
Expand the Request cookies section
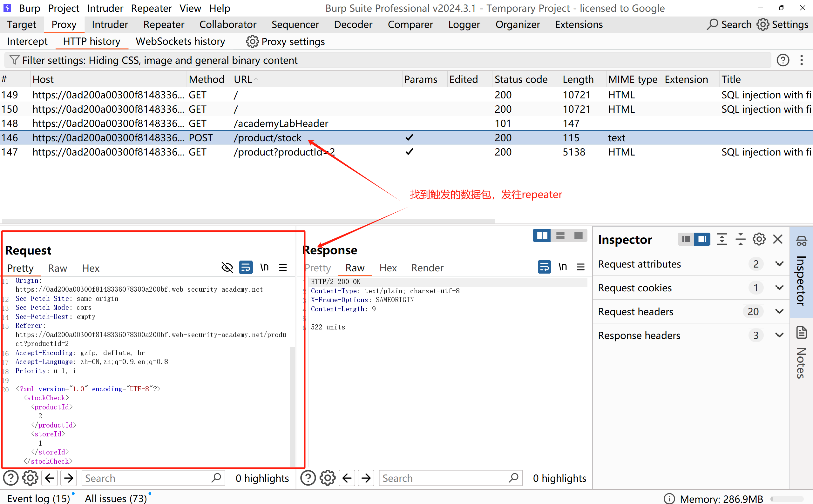[x=779, y=287]
